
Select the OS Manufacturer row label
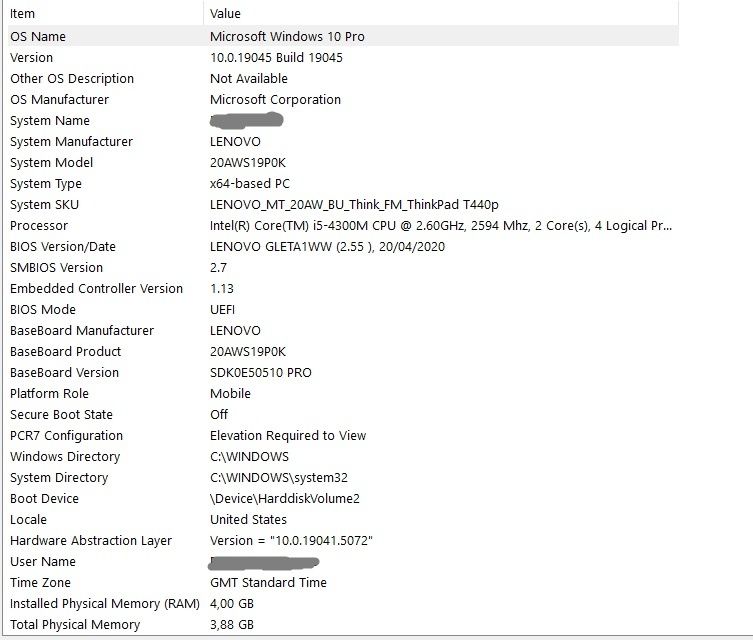[x=60, y=100]
